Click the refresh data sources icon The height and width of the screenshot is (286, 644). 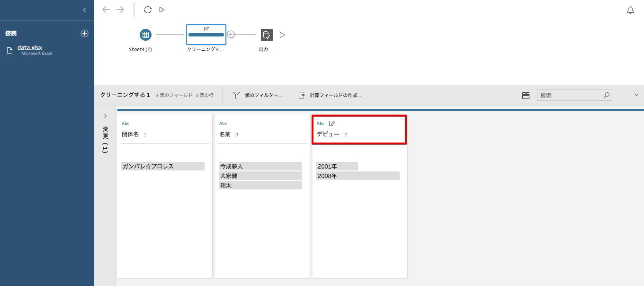(x=147, y=9)
